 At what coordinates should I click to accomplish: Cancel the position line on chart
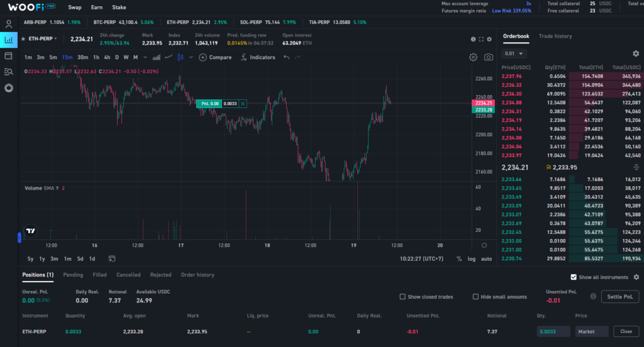point(243,104)
